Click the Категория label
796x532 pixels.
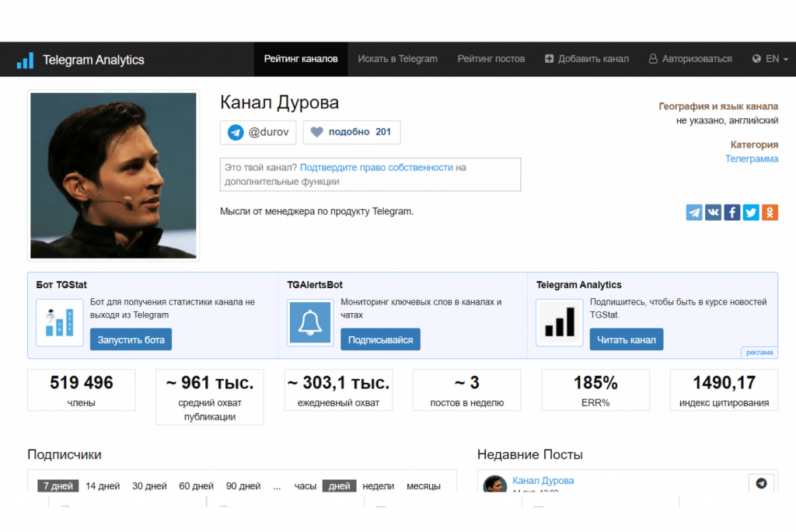(x=754, y=144)
